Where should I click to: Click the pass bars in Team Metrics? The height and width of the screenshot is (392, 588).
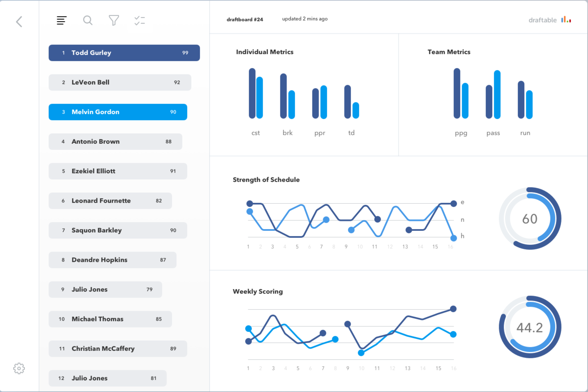(x=493, y=95)
